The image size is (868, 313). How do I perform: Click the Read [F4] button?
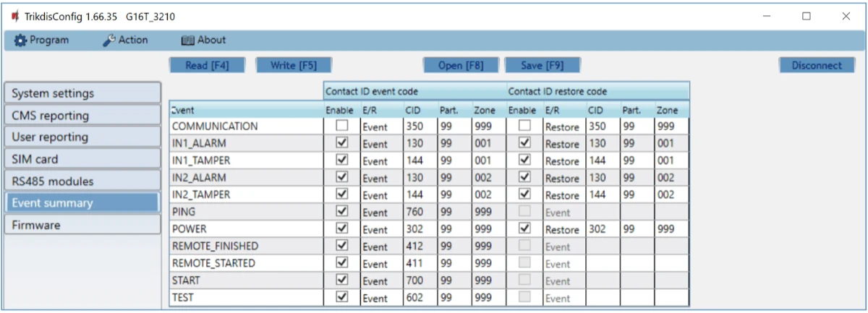[207, 65]
